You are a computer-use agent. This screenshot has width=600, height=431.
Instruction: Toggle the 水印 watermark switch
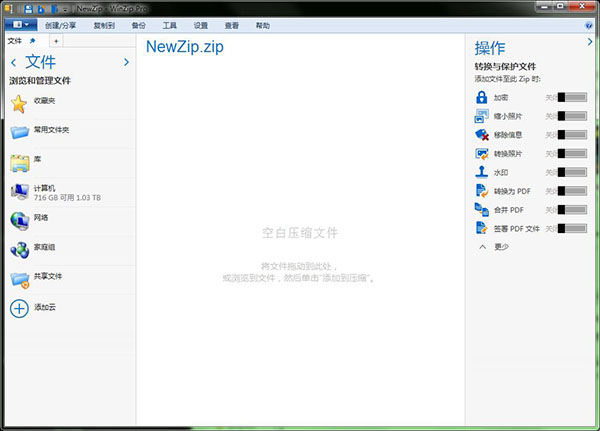[572, 172]
